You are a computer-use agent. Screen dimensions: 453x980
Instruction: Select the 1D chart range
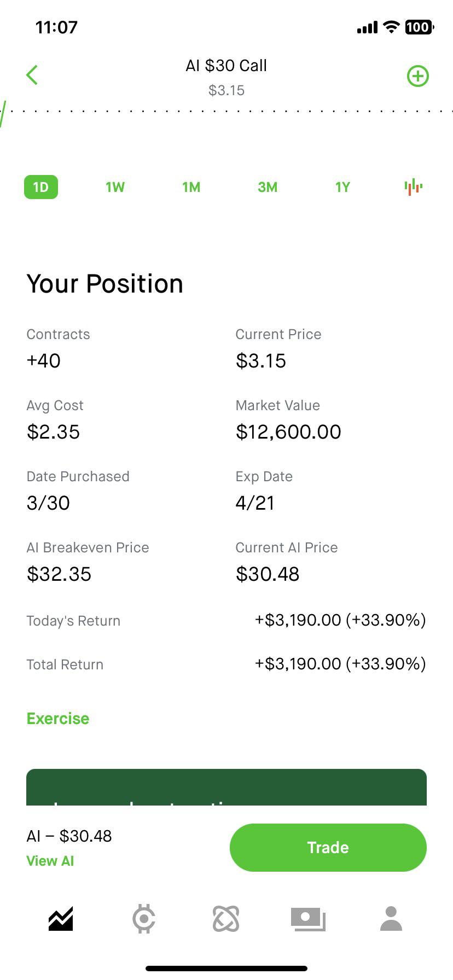pos(41,187)
